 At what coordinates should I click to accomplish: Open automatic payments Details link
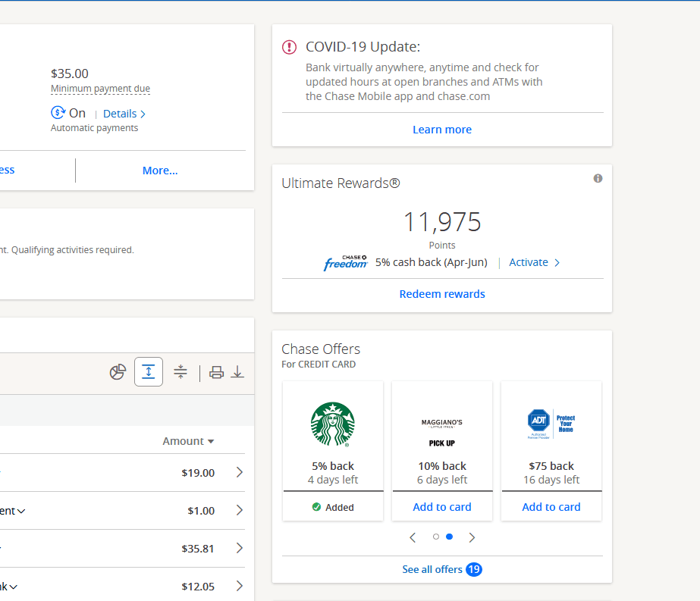(x=124, y=114)
